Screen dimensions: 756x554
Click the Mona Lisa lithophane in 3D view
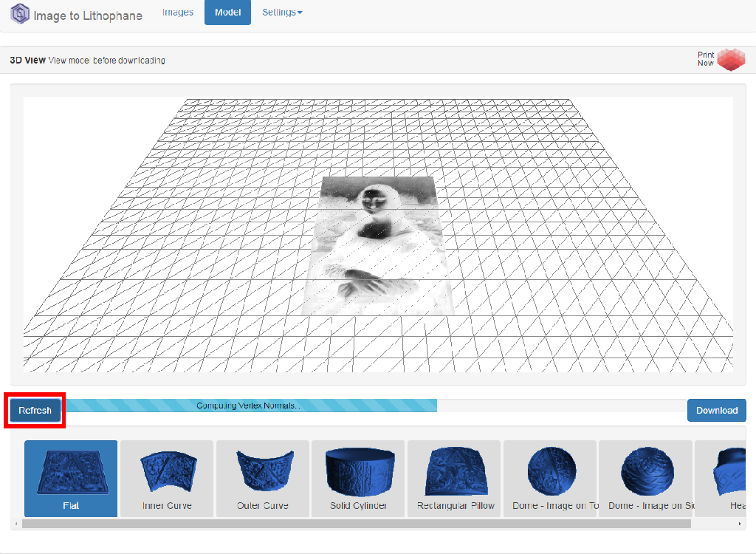(378, 246)
